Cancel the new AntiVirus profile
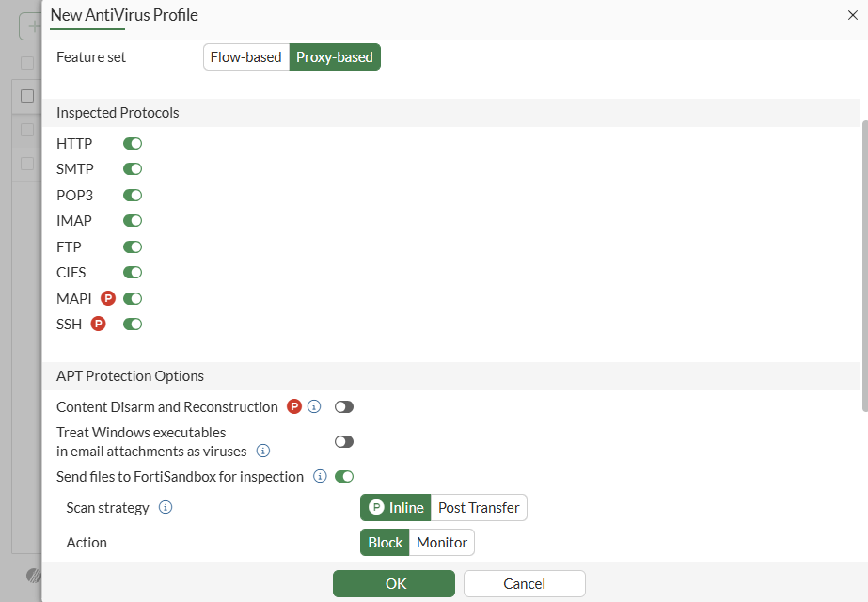This screenshot has width=868, height=602. click(524, 584)
